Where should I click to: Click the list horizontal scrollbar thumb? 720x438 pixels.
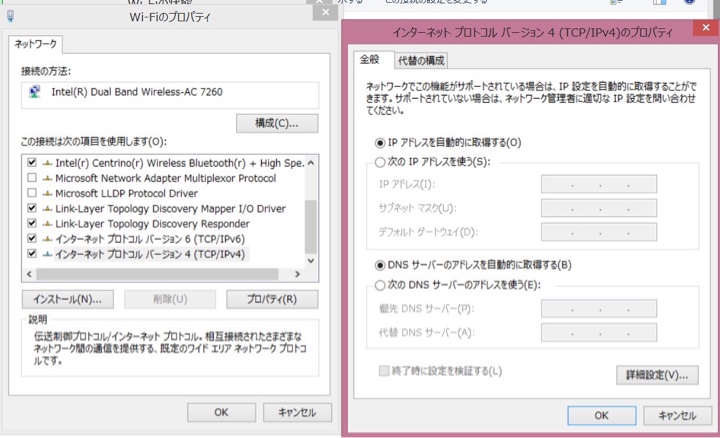pos(158,274)
